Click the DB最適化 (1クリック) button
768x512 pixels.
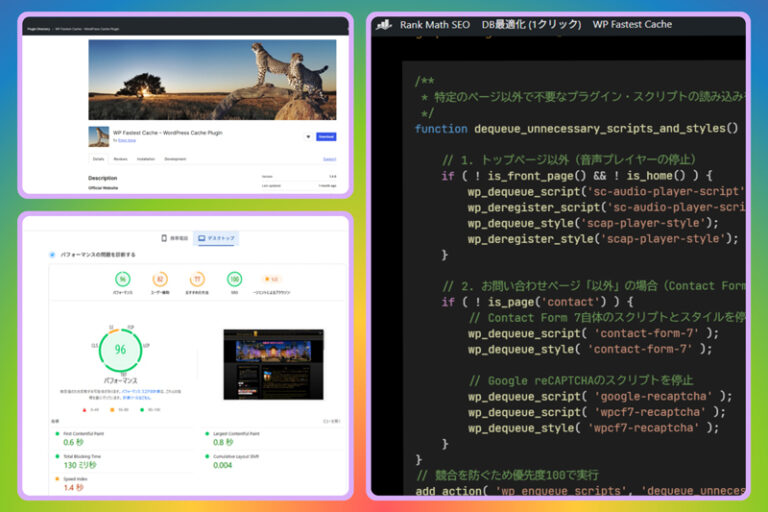click(531, 24)
